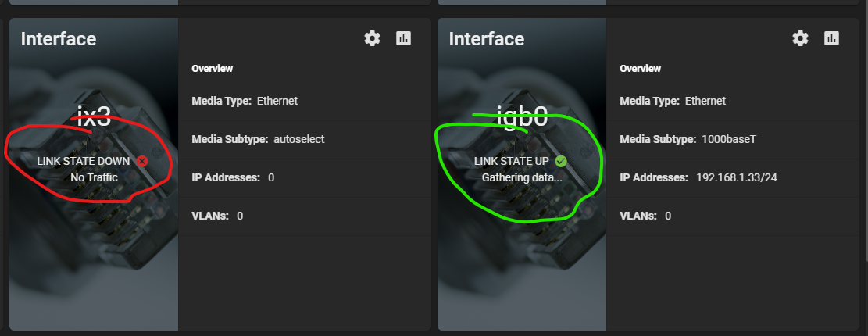Click the green link-up checkmark icon
This screenshot has width=868, height=336.
pos(561,161)
